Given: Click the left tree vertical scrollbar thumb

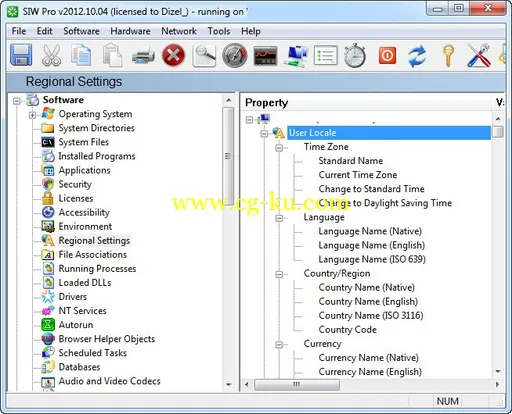Looking at the screenshot, I should pos(228,155).
